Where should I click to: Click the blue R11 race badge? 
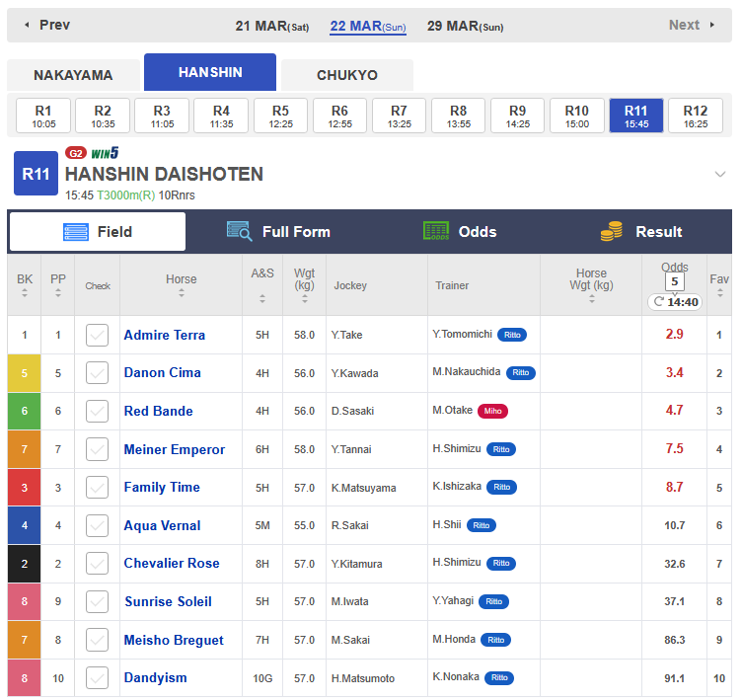click(x=36, y=174)
